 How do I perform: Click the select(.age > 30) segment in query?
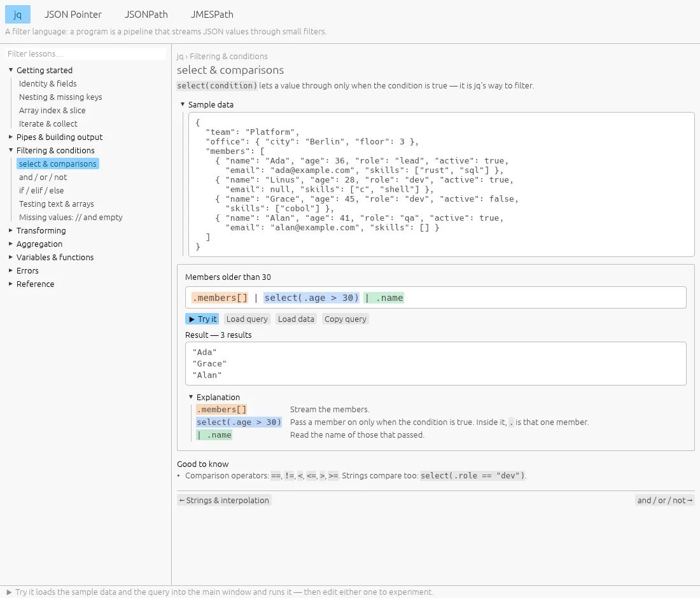click(312, 298)
